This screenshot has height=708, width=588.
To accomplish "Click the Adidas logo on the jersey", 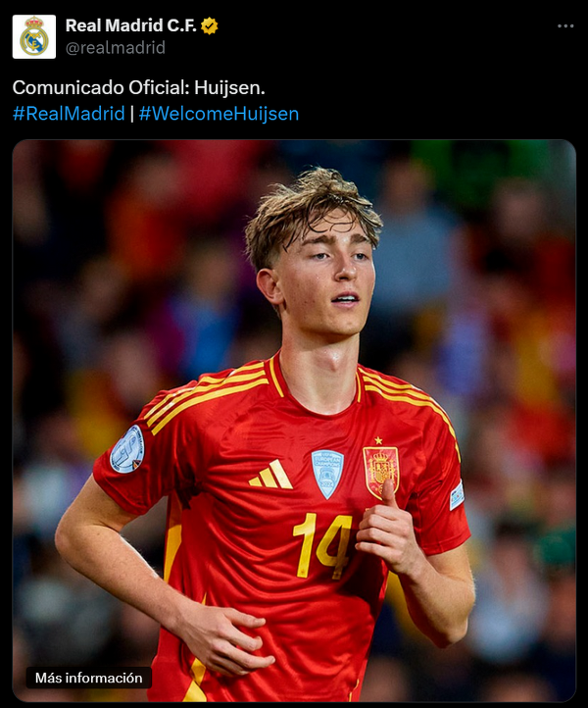I will [271, 474].
